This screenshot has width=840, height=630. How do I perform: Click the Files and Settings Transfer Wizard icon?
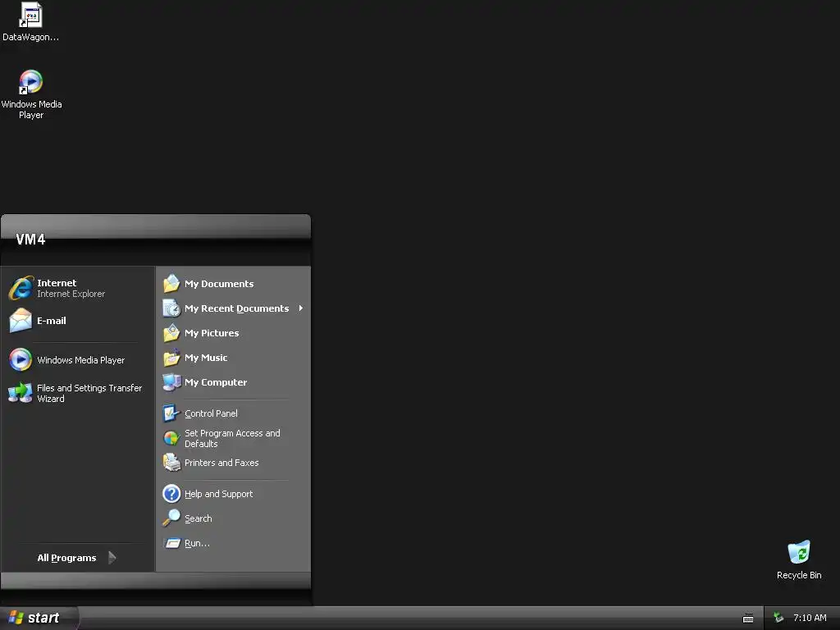[21, 393]
